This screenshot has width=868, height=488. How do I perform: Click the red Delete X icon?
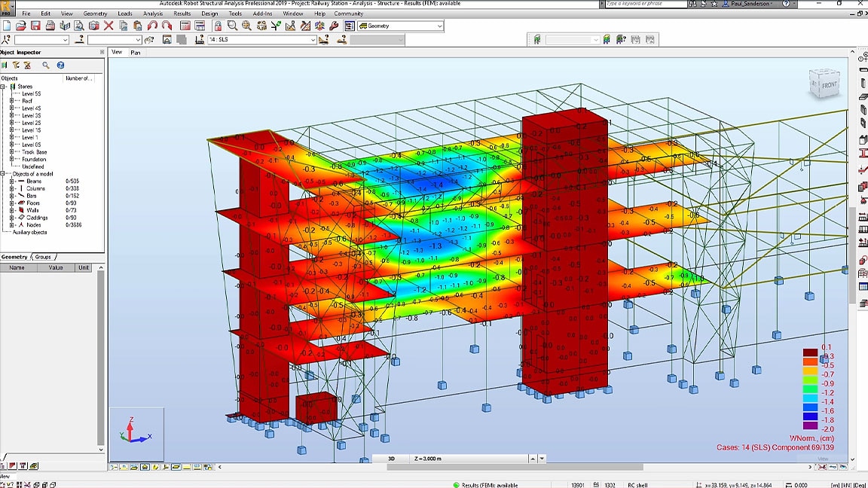(x=107, y=26)
